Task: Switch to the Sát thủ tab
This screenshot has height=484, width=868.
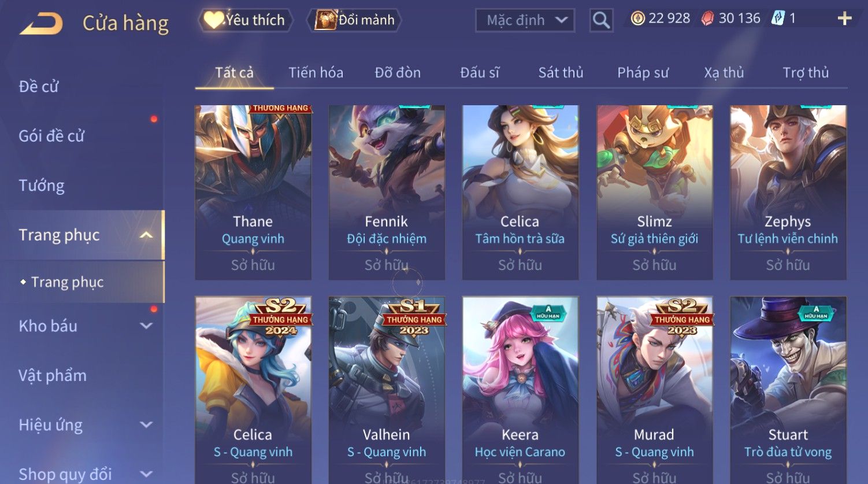Action: tap(561, 73)
